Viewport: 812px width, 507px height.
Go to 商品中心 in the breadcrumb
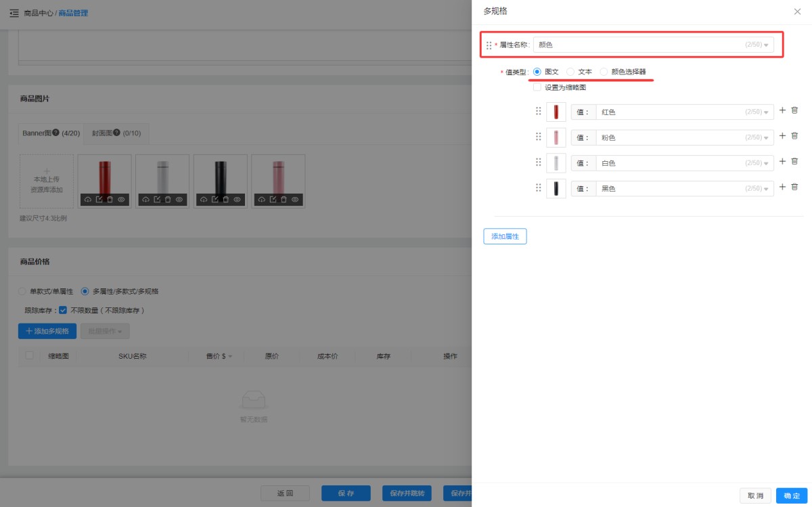38,13
